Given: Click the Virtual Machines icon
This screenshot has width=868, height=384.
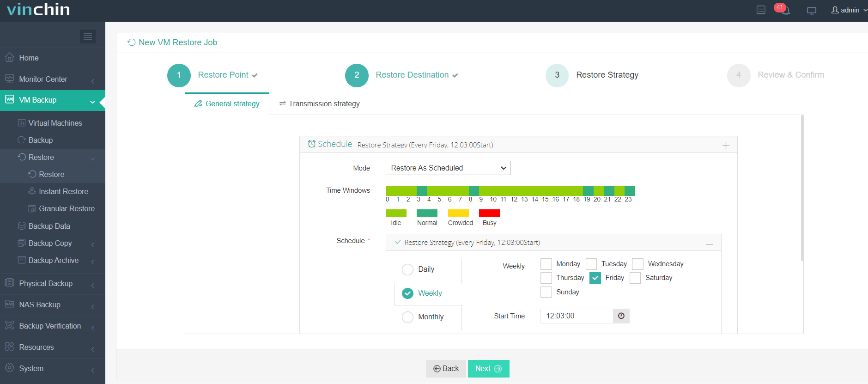Looking at the screenshot, I should click(21, 123).
